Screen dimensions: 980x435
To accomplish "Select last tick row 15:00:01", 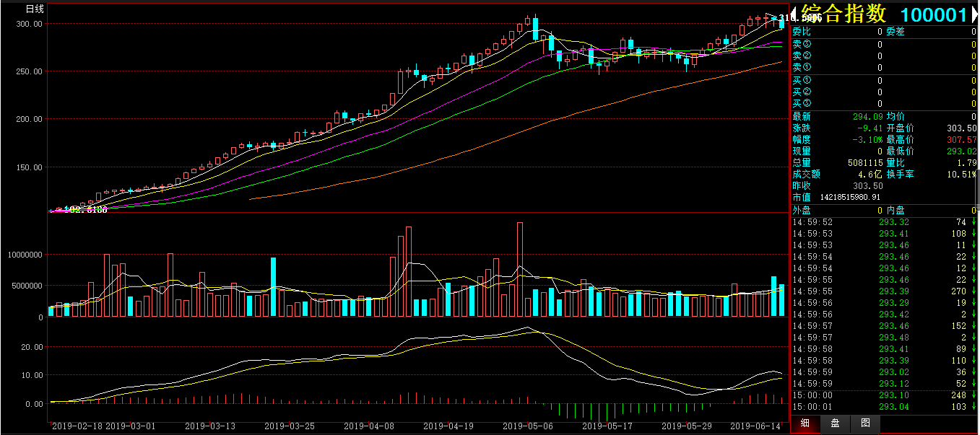I will tap(884, 407).
